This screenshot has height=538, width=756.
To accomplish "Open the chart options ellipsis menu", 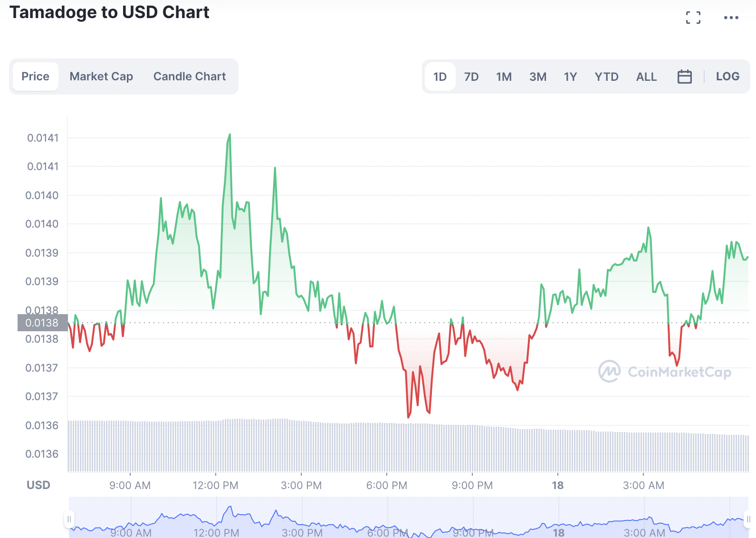I will 731,17.
